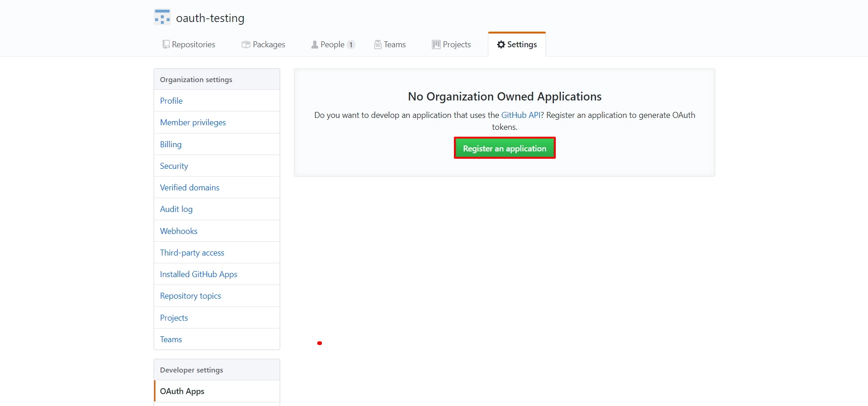Click the People count badge showing 1
The height and width of the screenshot is (406, 868).
[351, 44]
